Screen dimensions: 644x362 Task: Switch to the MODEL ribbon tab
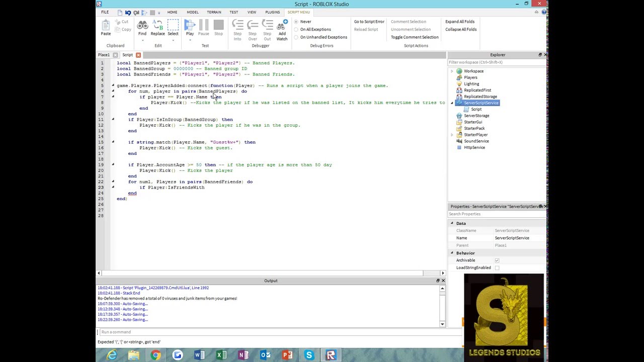(x=193, y=12)
